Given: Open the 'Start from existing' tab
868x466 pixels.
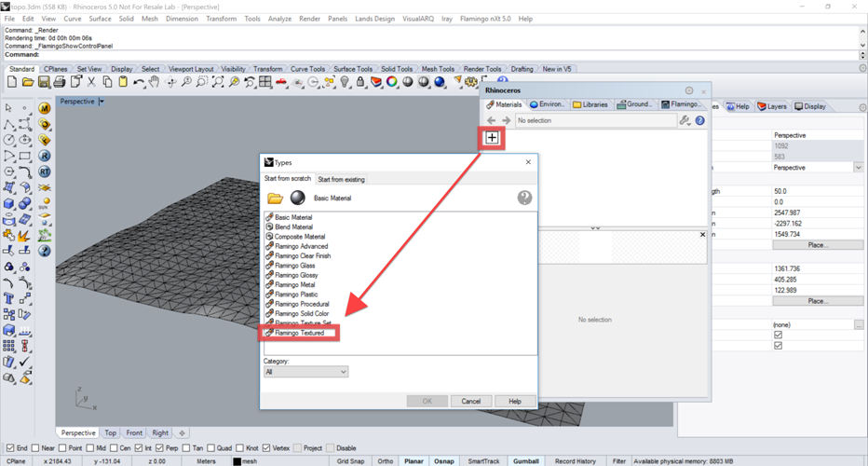Looking at the screenshot, I should [x=341, y=179].
